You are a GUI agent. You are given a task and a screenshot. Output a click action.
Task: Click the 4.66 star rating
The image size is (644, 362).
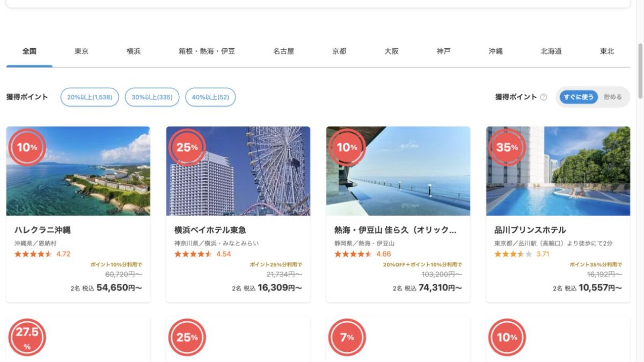[362, 254]
